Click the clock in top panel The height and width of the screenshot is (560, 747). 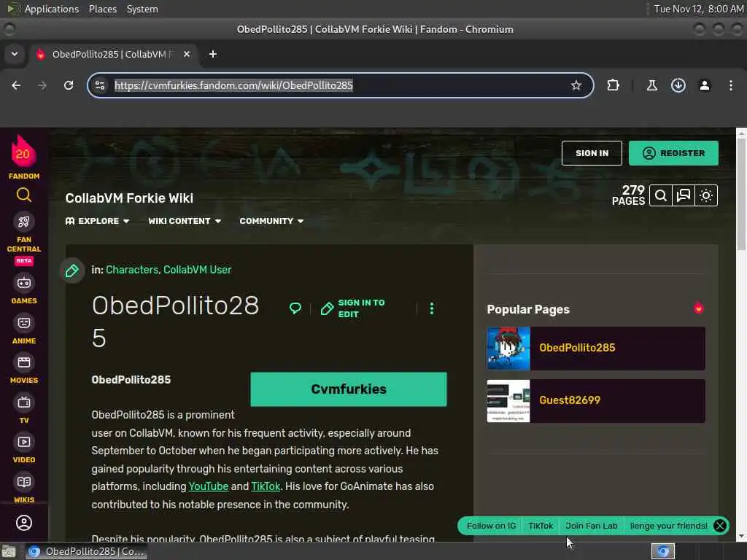point(698,9)
